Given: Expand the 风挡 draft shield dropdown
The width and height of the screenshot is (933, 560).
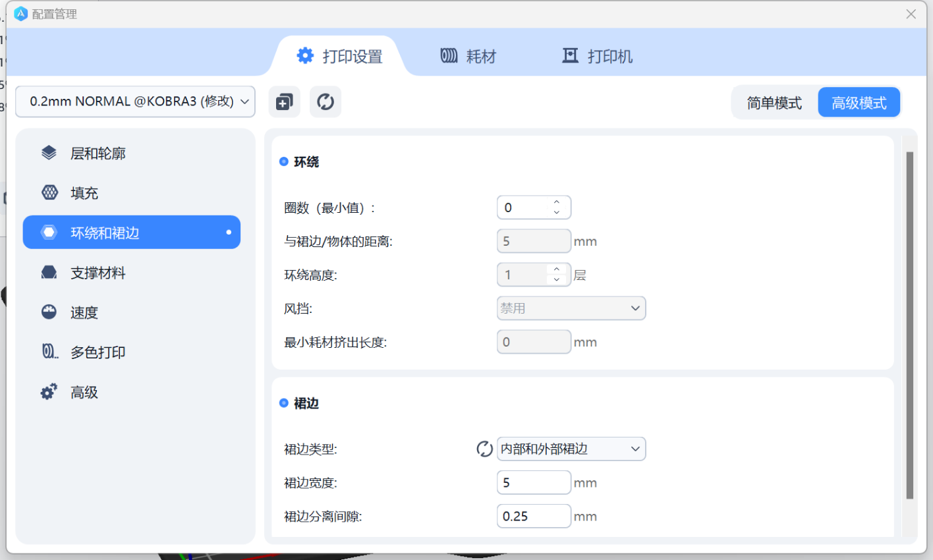Looking at the screenshot, I should click(571, 308).
